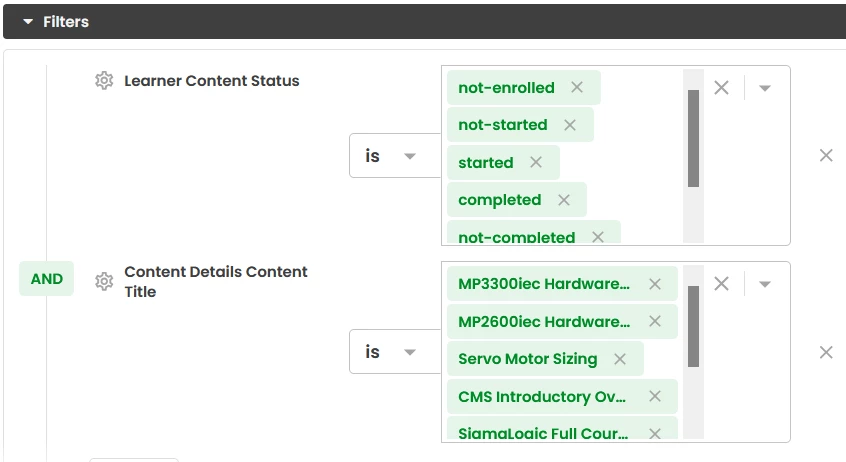Delete the Learner Content Status filter row
Viewport: 846px width, 462px height.
pos(826,155)
